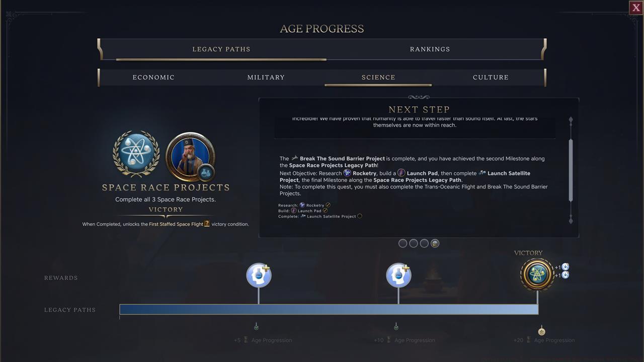Open the Economic legacy path tab

point(153,77)
